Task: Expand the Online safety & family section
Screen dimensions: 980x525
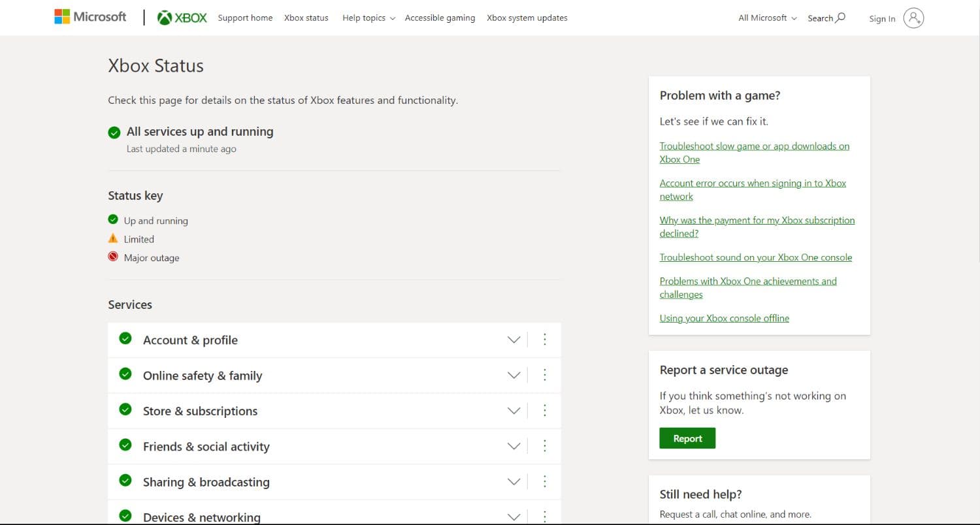Action: (514, 375)
